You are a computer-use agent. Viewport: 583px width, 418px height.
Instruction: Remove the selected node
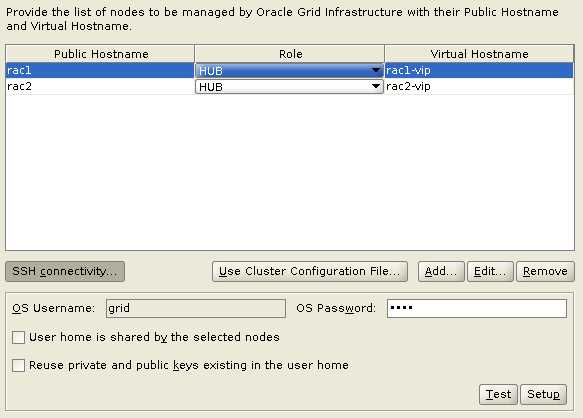pos(545,271)
